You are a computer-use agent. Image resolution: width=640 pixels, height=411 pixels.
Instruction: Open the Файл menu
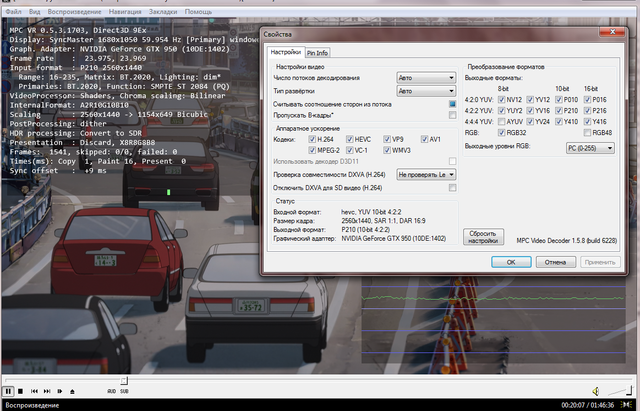13,12
